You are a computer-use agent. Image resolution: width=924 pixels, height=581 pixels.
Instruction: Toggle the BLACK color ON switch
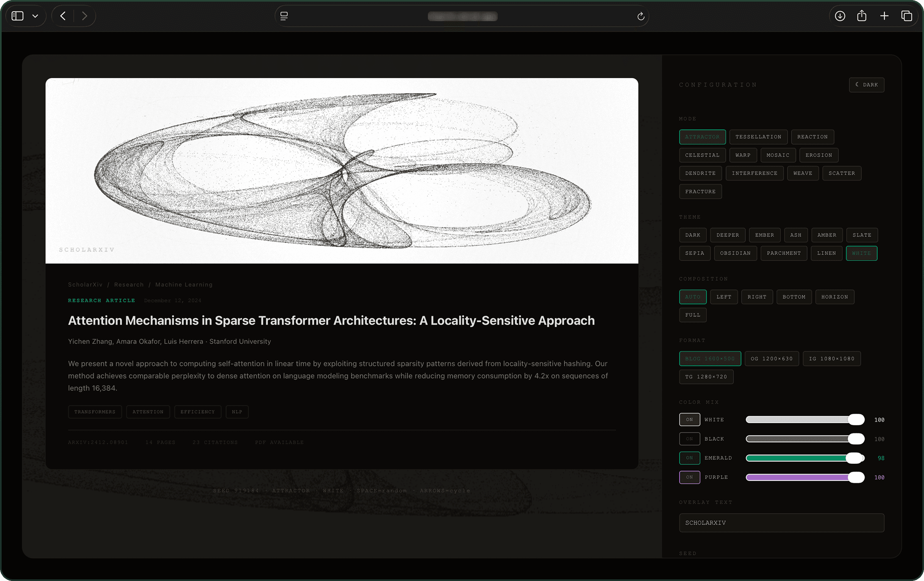(x=689, y=439)
